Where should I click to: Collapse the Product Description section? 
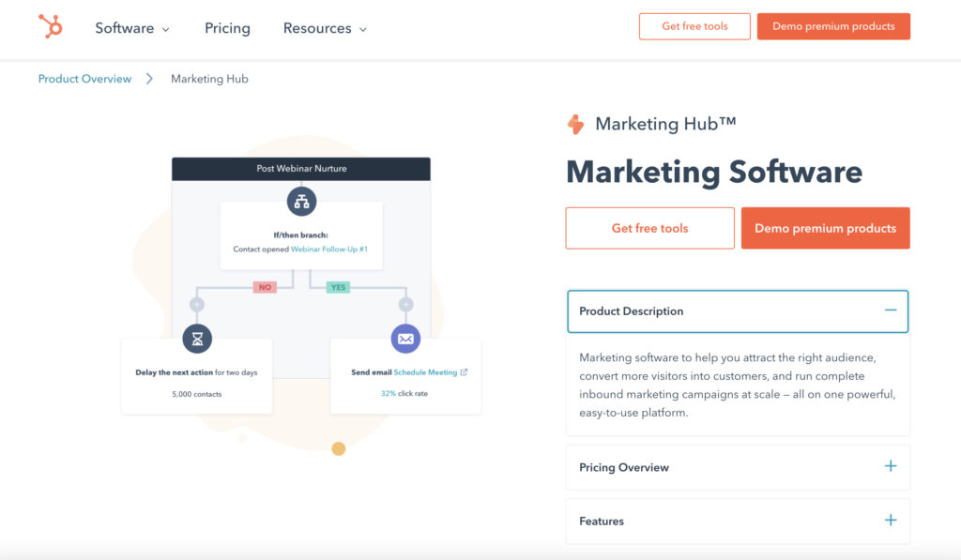point(738,311)
